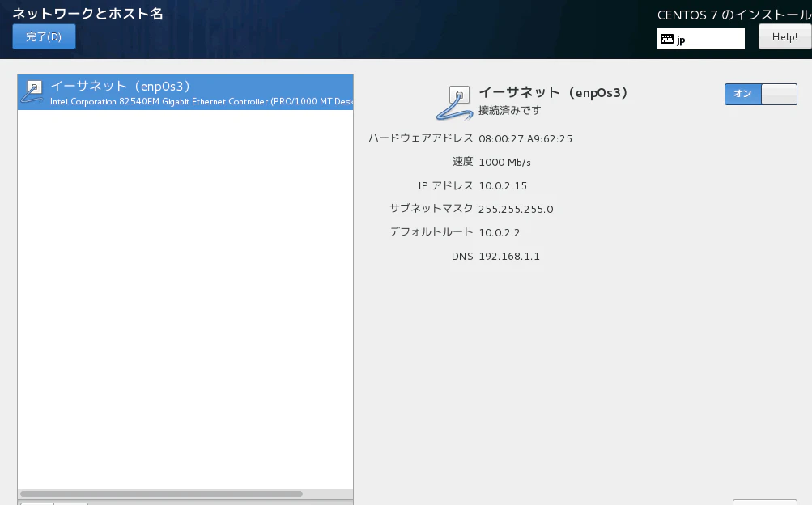Screen dimensions: 812x505
Task: Click the speed value 1000 Mb/s
Action: (x=504, y=163)
